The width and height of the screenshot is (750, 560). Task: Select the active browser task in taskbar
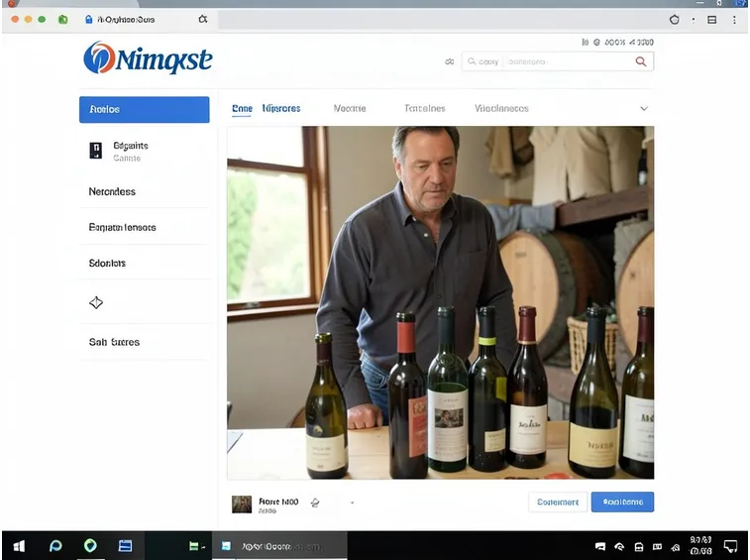[279, 546]
